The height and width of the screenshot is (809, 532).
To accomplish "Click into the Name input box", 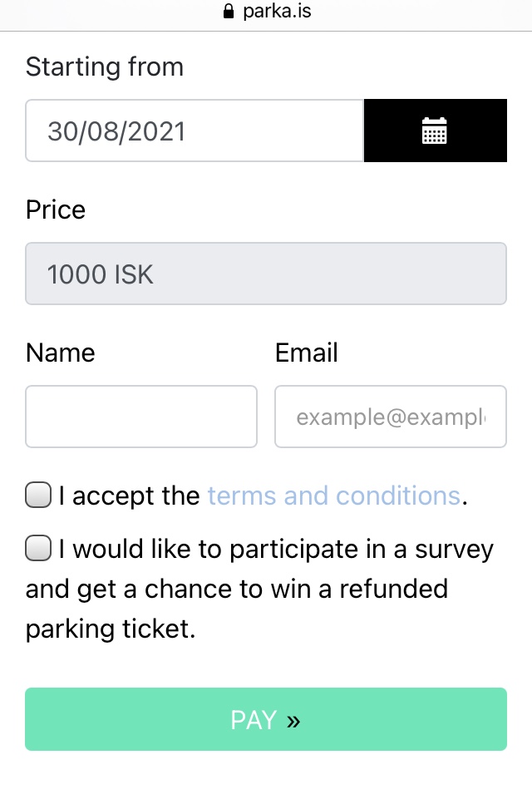I will click(141, 417).
